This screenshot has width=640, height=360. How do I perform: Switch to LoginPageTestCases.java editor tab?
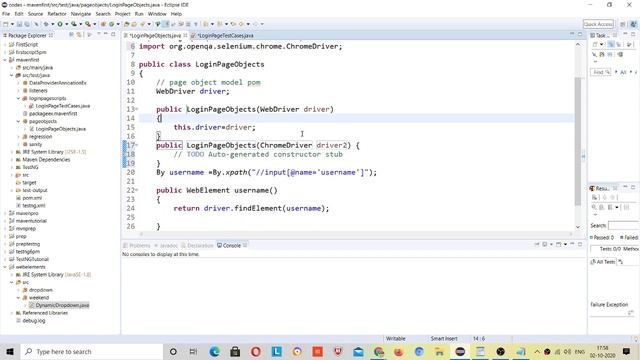pos(225,36)
